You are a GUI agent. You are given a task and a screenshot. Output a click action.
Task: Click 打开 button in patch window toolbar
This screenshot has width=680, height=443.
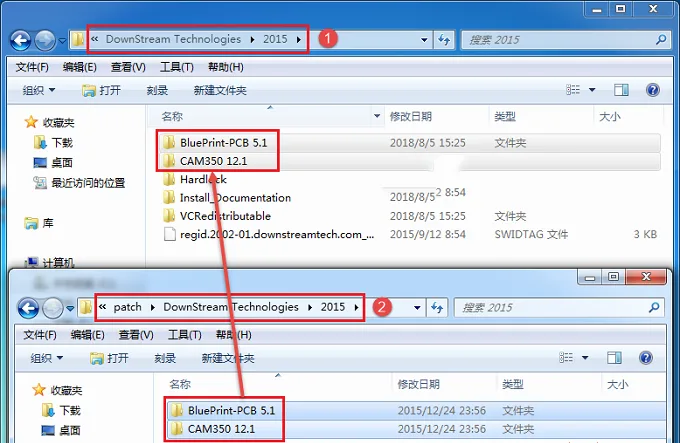[109, 358]
